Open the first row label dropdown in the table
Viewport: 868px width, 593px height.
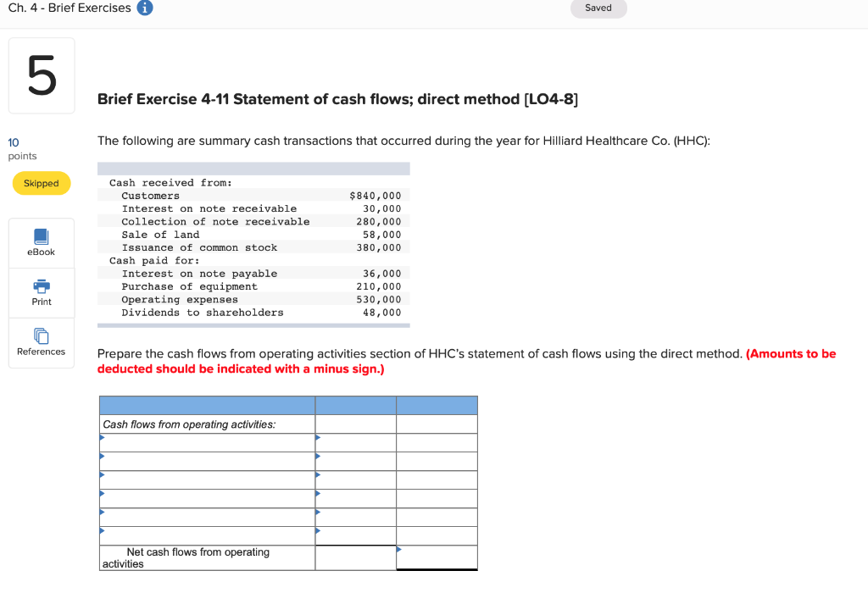(103, 438)
